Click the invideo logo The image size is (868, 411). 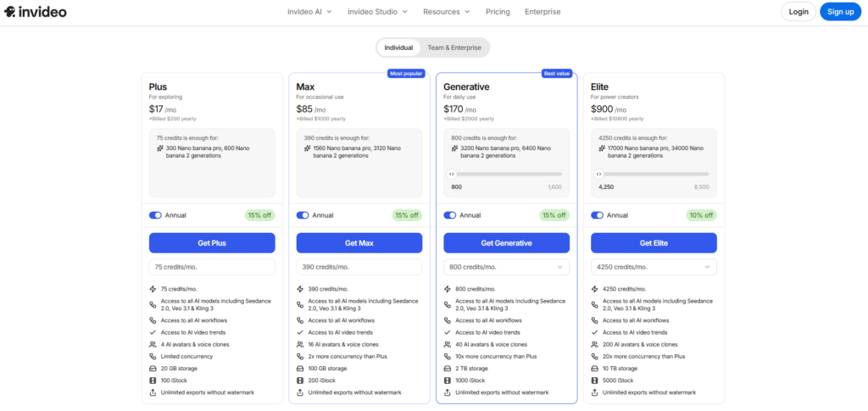pos(36,12)
